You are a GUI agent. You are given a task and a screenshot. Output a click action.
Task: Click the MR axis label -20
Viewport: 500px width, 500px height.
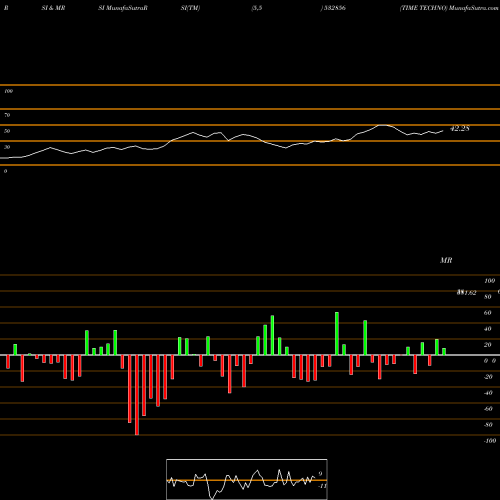click(488, 377)
